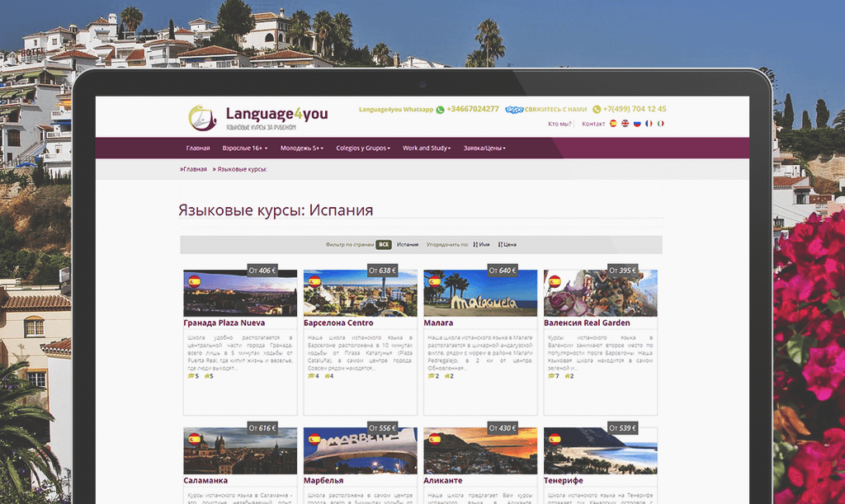The image size is (845, 504).
Task: Click Языковые курсы breadcrumb
Action: tap(240, 169)
